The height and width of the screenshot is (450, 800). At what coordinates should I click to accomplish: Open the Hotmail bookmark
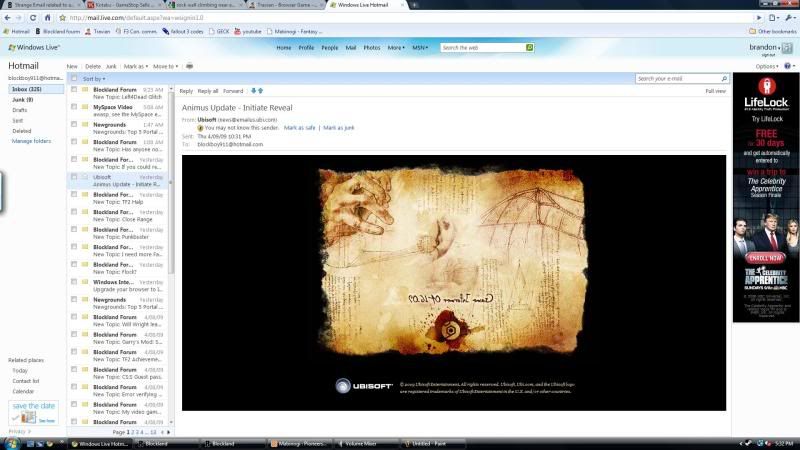16,32
